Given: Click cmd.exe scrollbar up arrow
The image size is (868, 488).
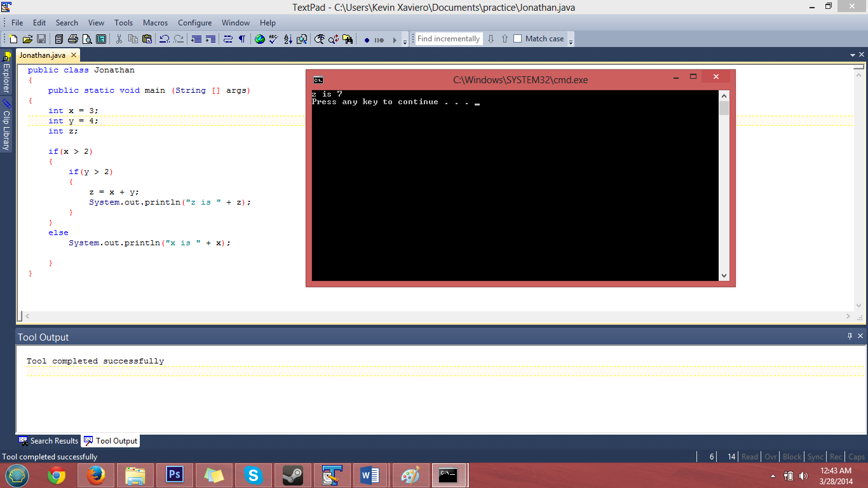Looking at the screenshot, I should [x=724, y=95].
